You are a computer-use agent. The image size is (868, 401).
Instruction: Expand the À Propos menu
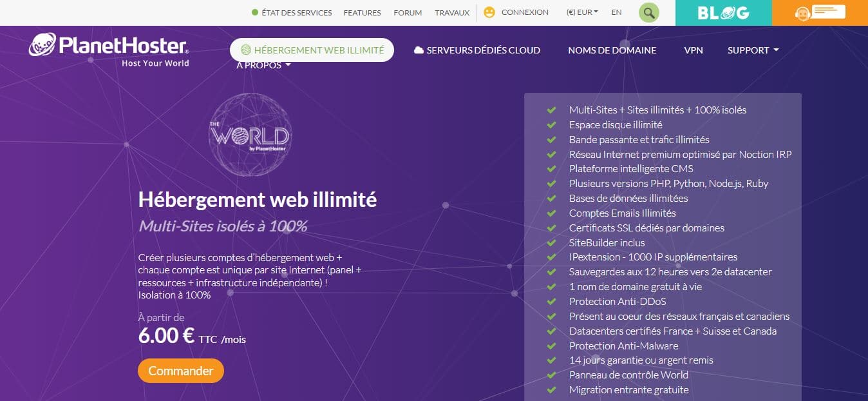tap(263, 65)
